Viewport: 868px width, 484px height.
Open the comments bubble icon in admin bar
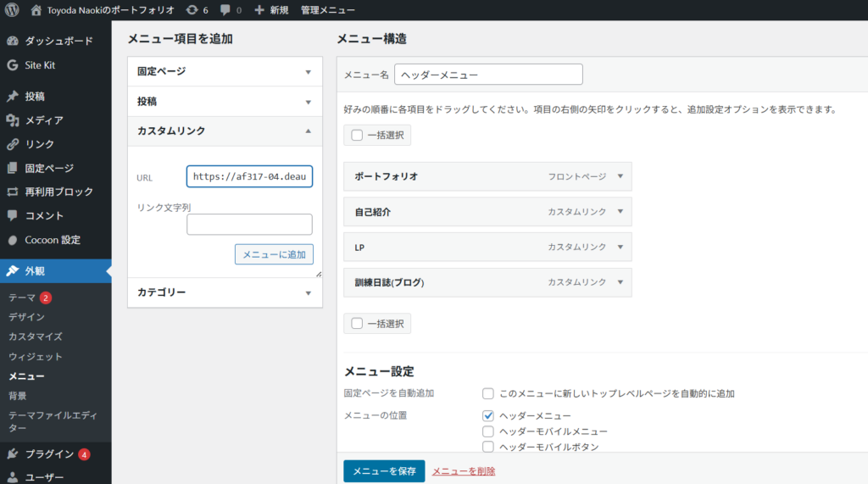(225, 10)
